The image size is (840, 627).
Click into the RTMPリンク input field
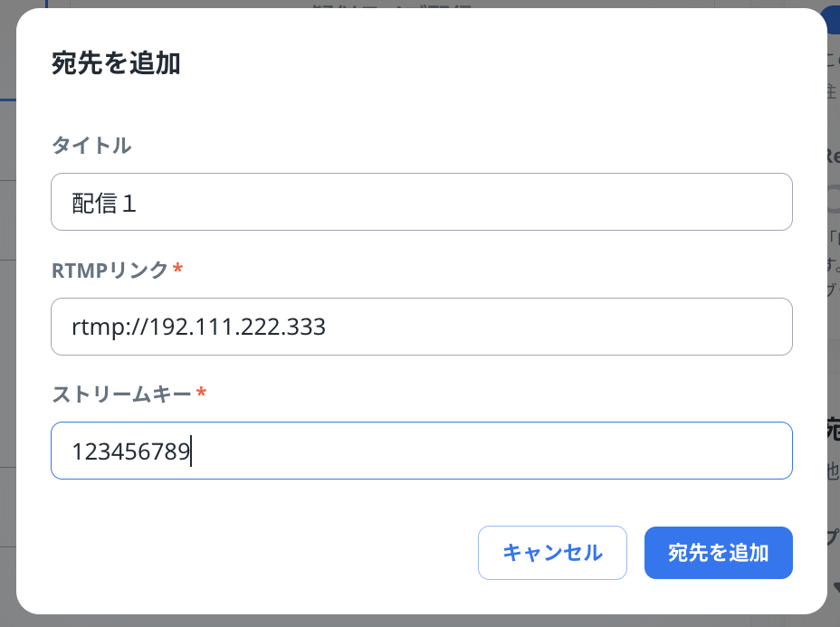(421, 327)
